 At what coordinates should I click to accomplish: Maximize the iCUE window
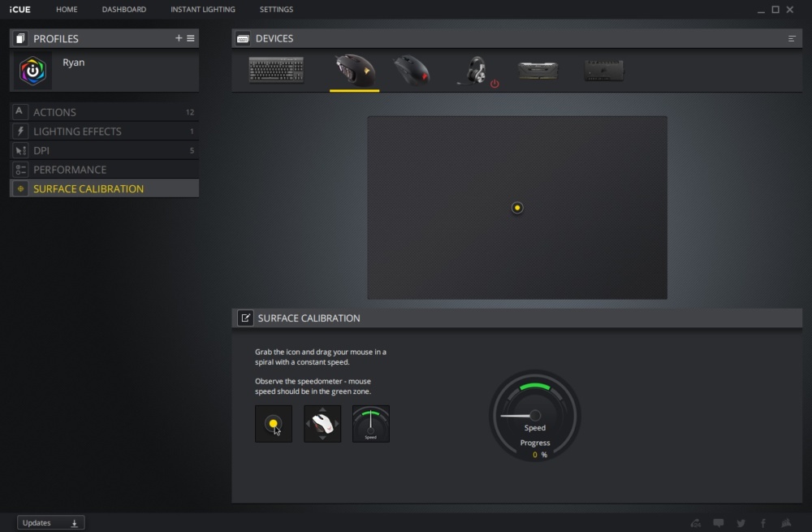(775, 9)
